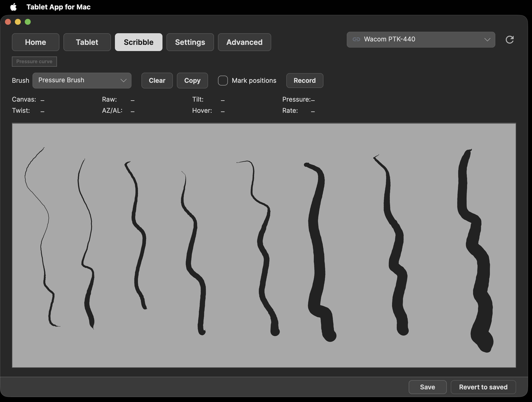Click the AZ/AL: readout label
Screen dimensions: 532x402
(x=112, y=110)
